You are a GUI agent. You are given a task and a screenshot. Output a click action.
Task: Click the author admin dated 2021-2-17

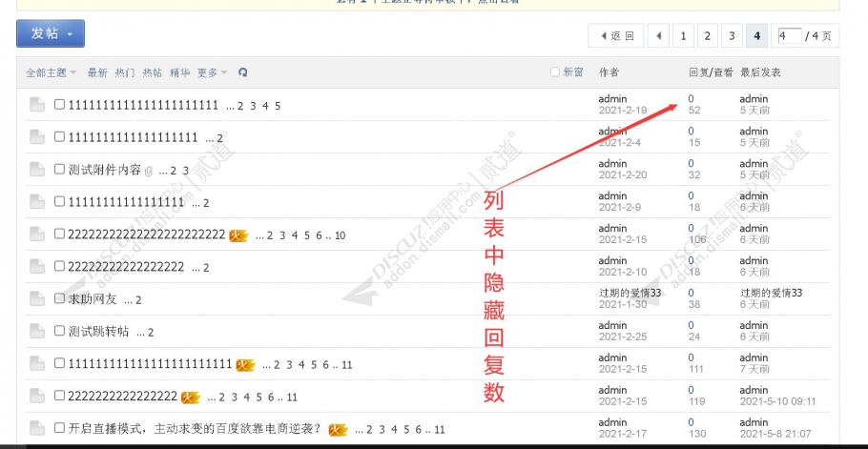pos(612,422)
